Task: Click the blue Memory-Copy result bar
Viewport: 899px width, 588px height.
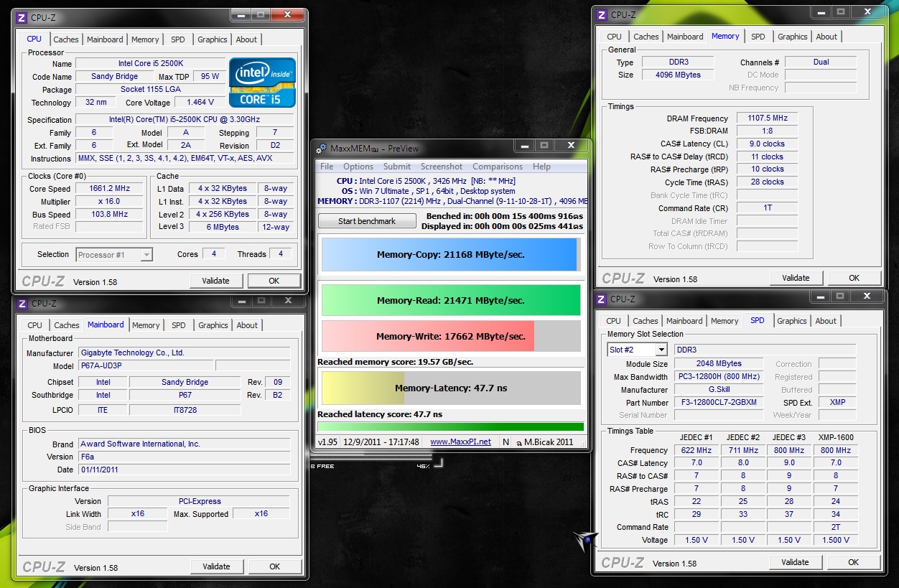Action: pyautogui.click(x=449, y=255)
